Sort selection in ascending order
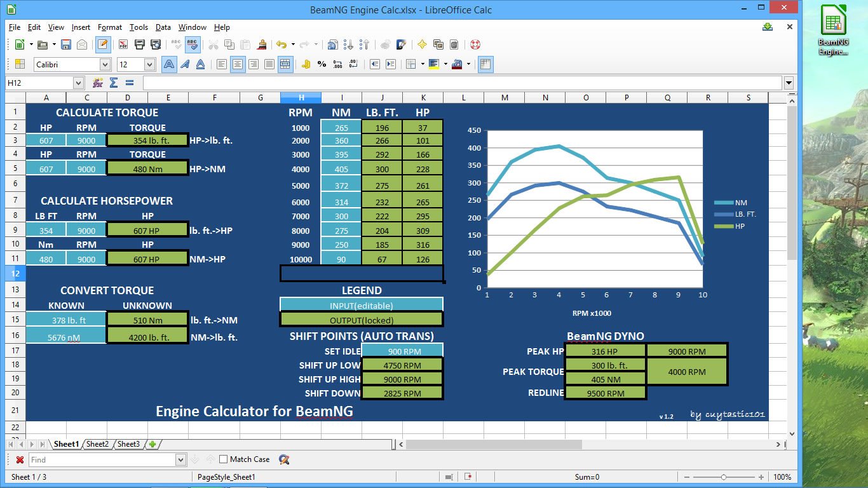The image size is (868, 488). (x=348, y=44)
